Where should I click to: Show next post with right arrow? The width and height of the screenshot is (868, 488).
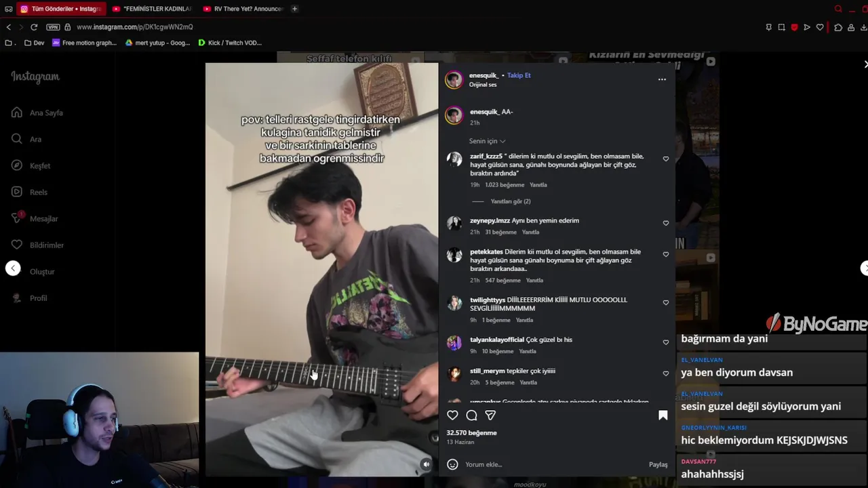point(864,268)
